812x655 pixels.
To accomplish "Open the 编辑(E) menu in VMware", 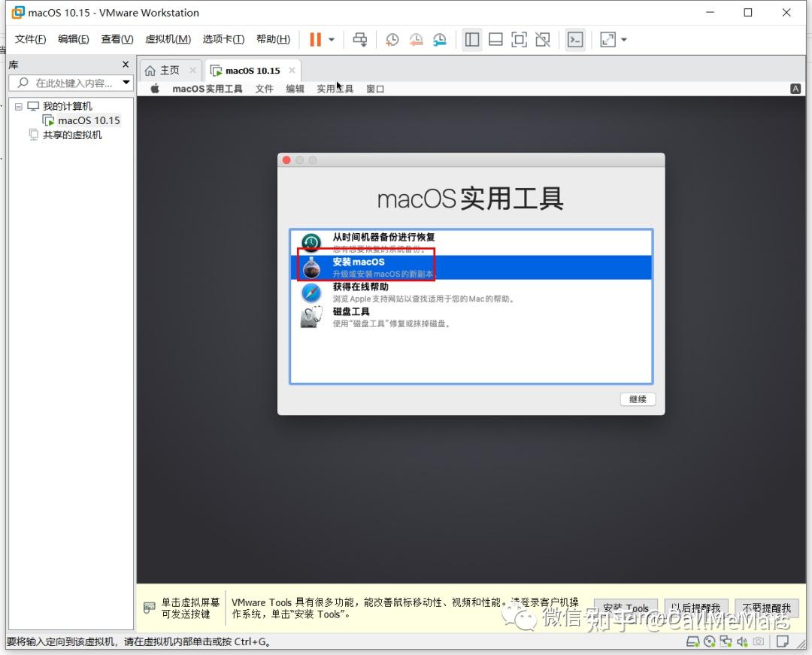I will [x=74, y=39].
